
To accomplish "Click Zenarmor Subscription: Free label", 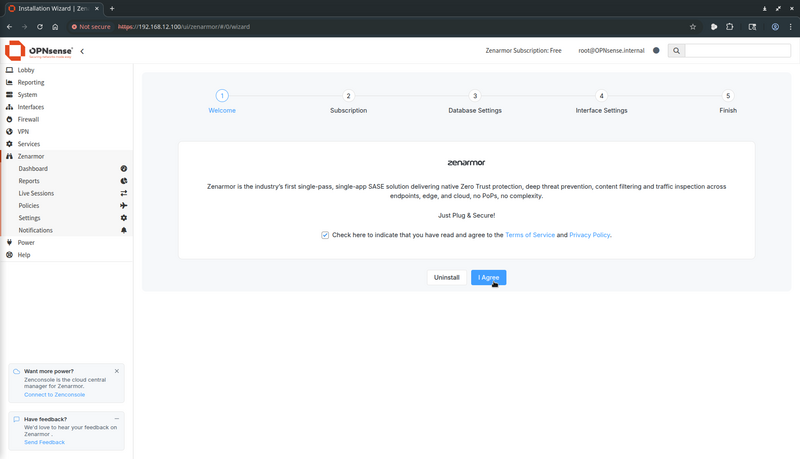I will point(523,50).
